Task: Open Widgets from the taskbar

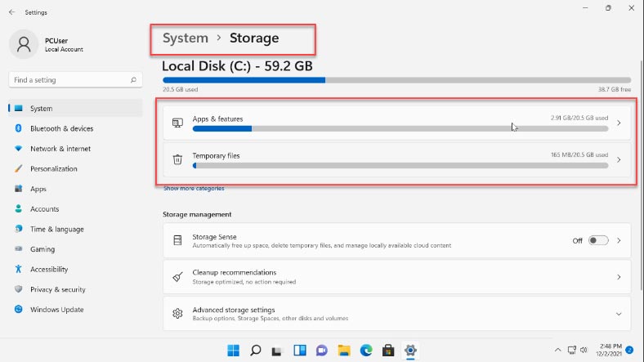Action: tap(300, 350)
